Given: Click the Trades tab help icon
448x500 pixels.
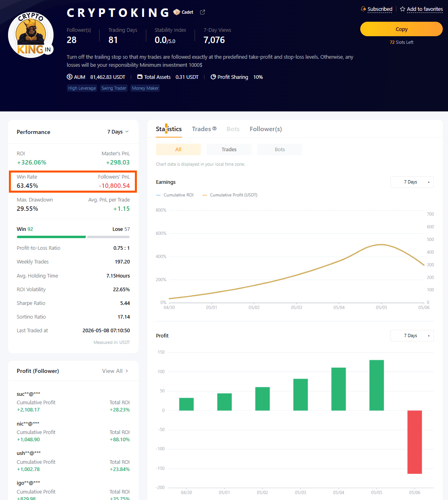Looking at the screenshot, I should [215, 129].
